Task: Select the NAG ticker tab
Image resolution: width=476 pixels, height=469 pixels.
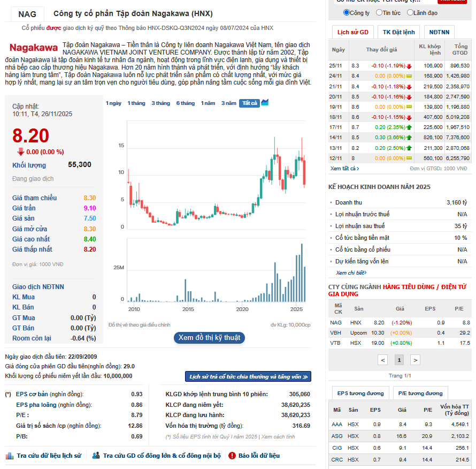Action: [27, 14]
